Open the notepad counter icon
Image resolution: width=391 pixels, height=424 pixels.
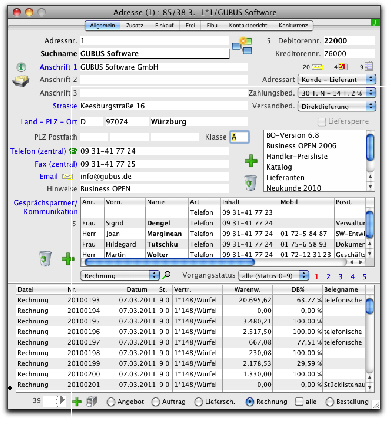(369, 66)
